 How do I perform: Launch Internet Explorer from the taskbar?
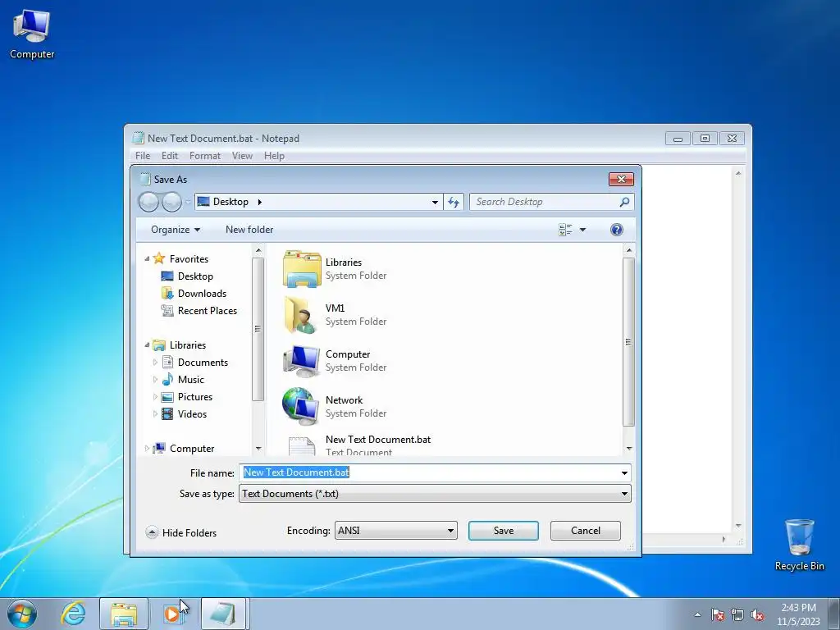click(x=73, y=614)
